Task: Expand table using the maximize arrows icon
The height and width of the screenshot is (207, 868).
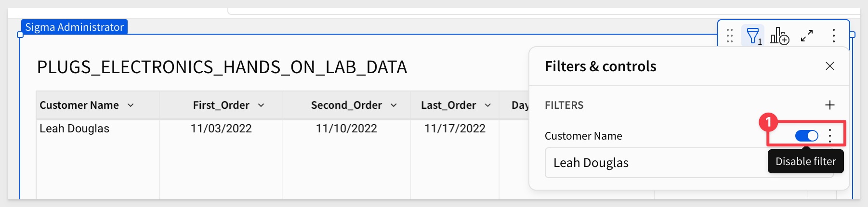Action: pos(807,36)
